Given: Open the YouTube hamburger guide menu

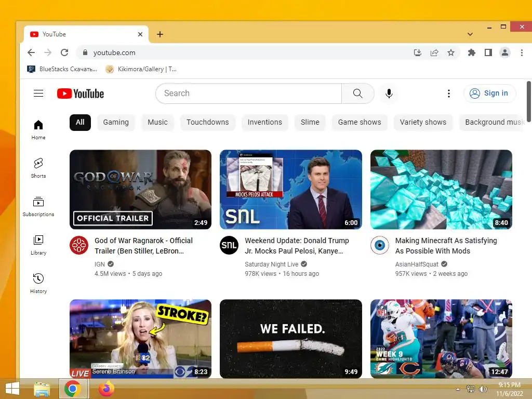Looking at the screenshot, I should [x=38, y=94].
